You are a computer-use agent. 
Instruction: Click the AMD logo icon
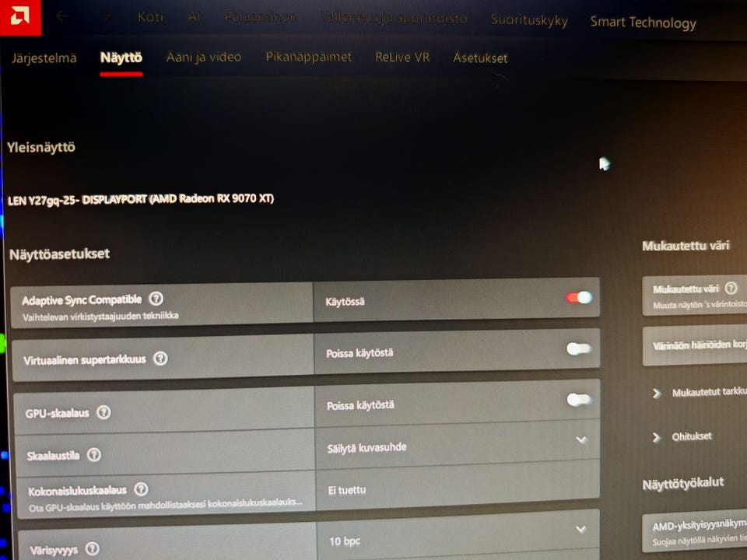(20, 16)
